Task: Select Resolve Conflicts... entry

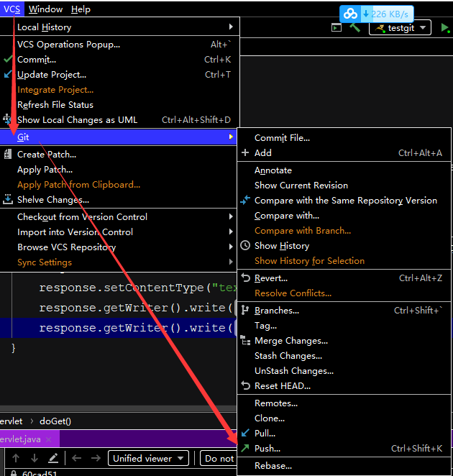Action: [x=344, y=293]
